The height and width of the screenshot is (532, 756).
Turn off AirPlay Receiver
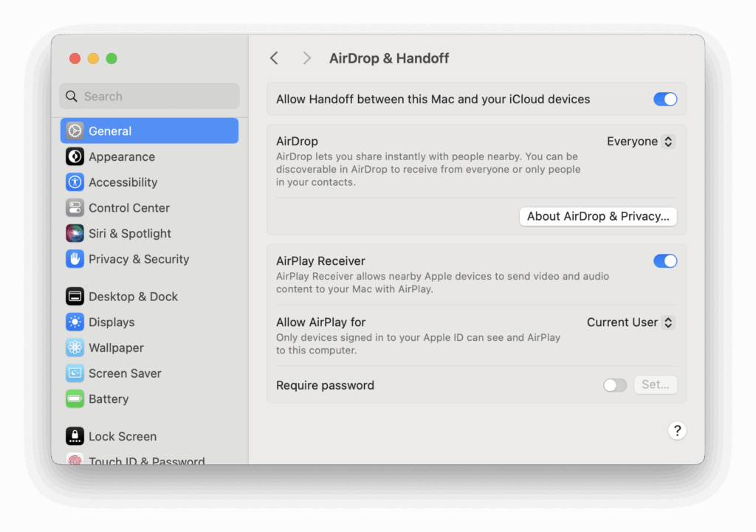click(x=665, y=260)
